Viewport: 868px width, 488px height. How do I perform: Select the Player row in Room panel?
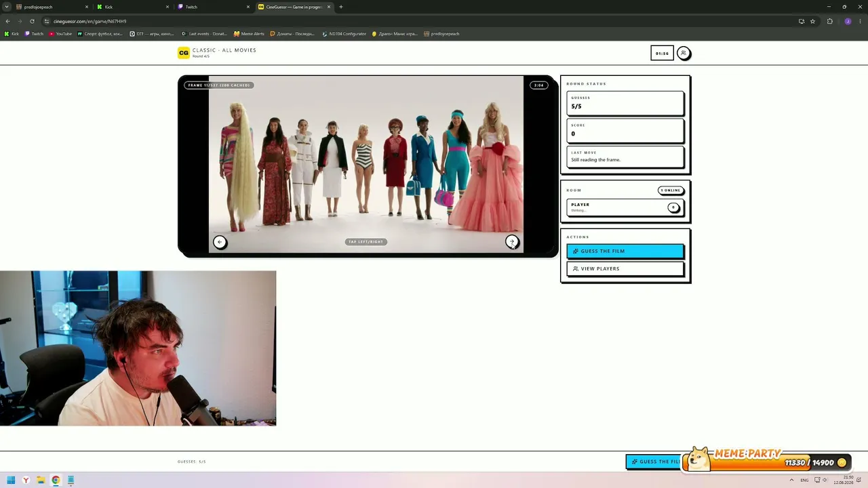[625, 207]
